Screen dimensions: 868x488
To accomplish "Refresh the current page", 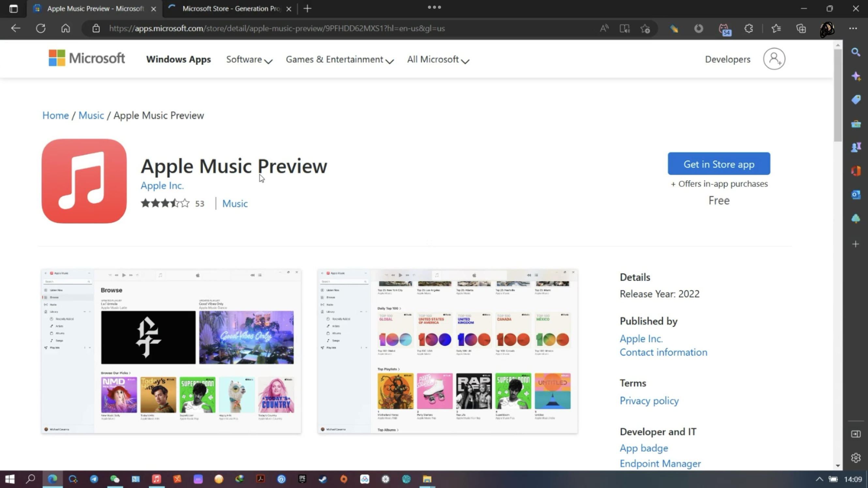I will 41,28.
